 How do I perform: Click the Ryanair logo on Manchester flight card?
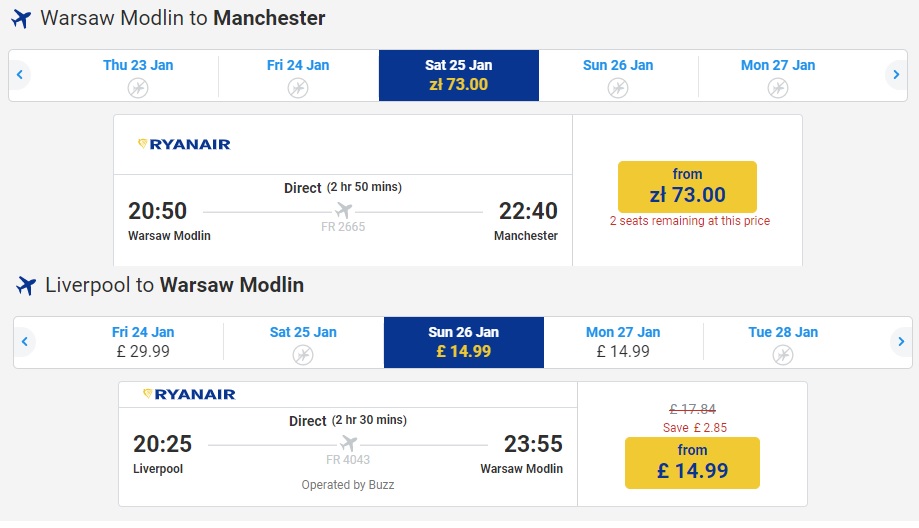pyautogui.click(x=184, y=144)
